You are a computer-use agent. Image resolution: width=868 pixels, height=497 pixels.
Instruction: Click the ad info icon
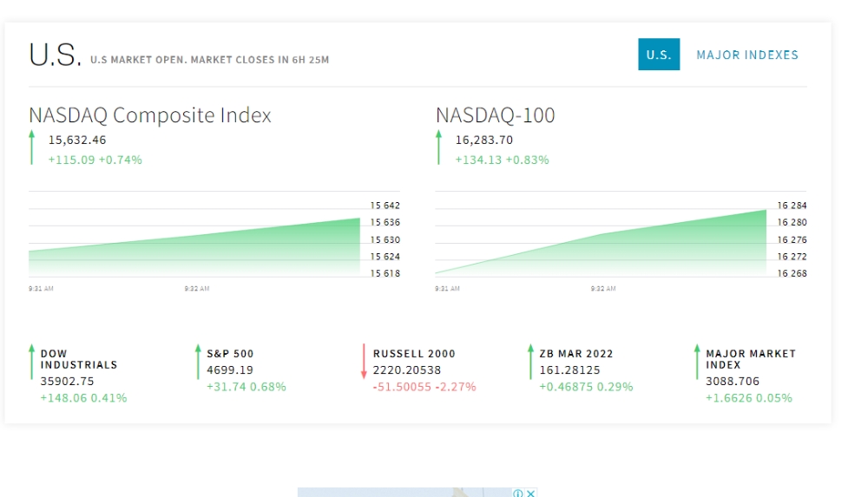517,494
